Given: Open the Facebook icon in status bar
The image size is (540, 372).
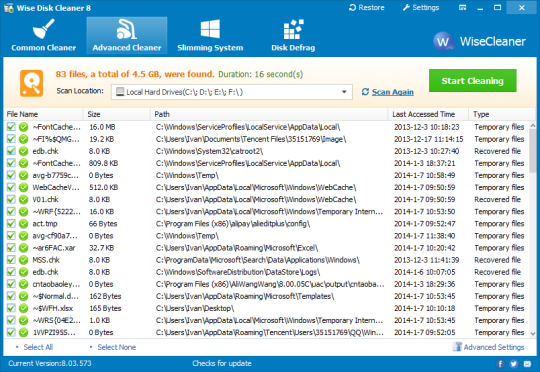Looking at the screenshot, I should pos(500,364).
